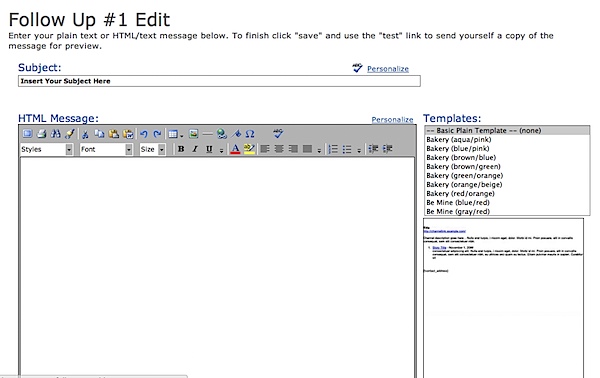Screen dimensions: 600x378
Task: Toggle the bulleted list
Action: pyautogui.click(x=347, y=149)
